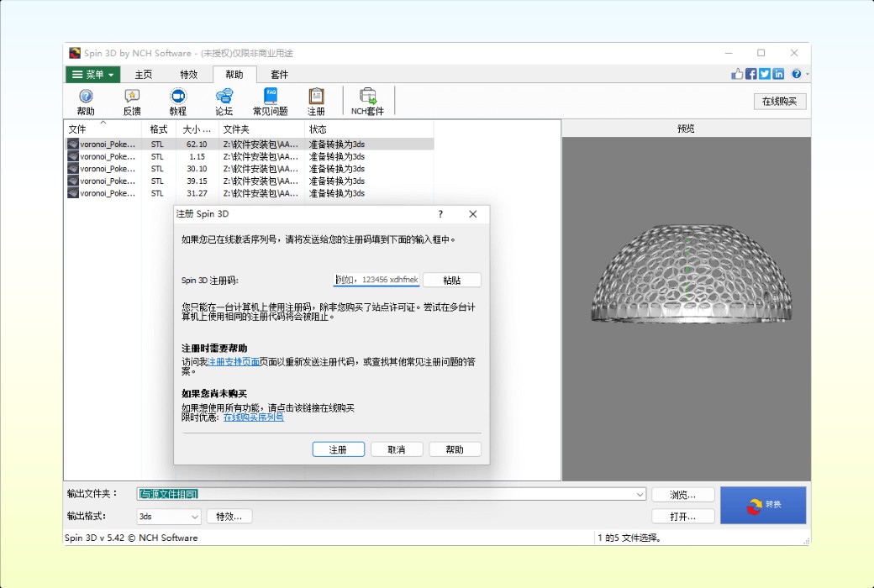Sort by the 文件夹 column header
Viewport: 874px width, 588px height.
click(x=261, y=129)
